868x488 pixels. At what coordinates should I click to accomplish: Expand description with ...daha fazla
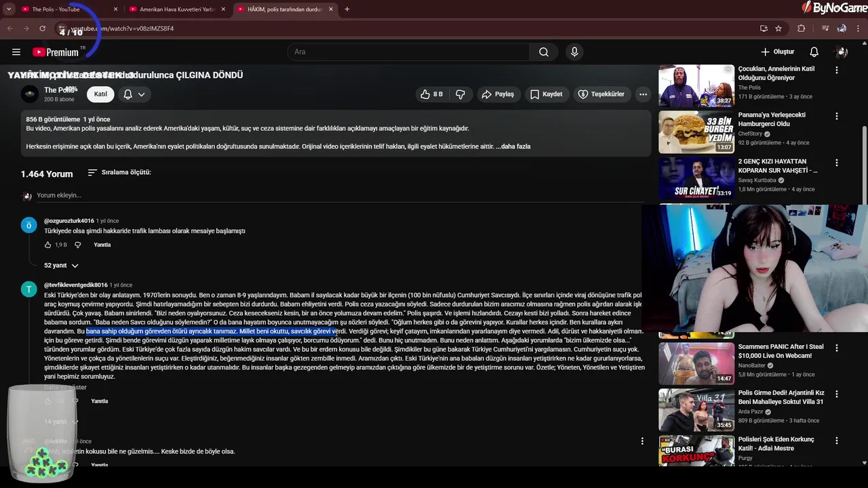513,146
